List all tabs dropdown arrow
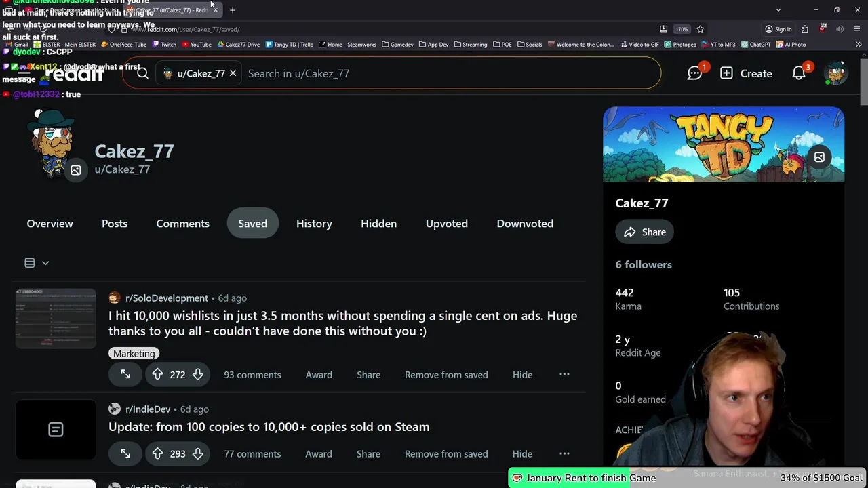The image size is (868, 488). click(x=778, y=10)
